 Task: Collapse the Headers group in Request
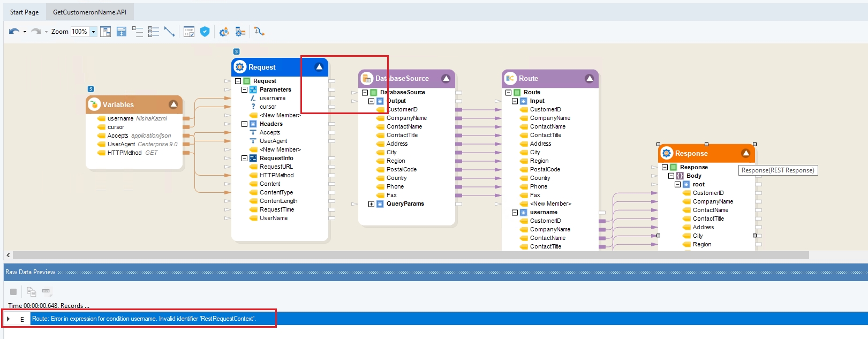click(x=244, y=124)
